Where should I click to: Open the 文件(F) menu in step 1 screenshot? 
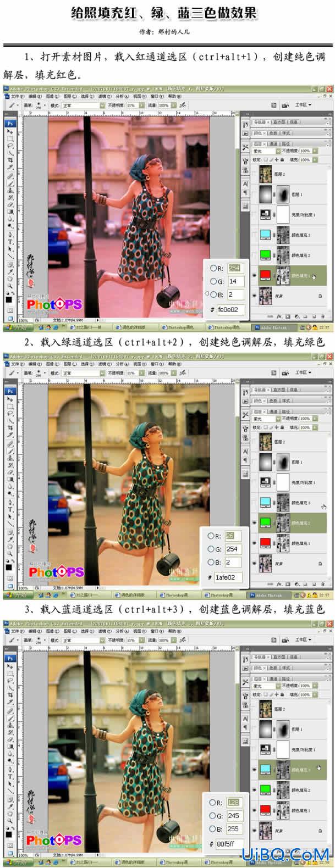coord(17,96)
